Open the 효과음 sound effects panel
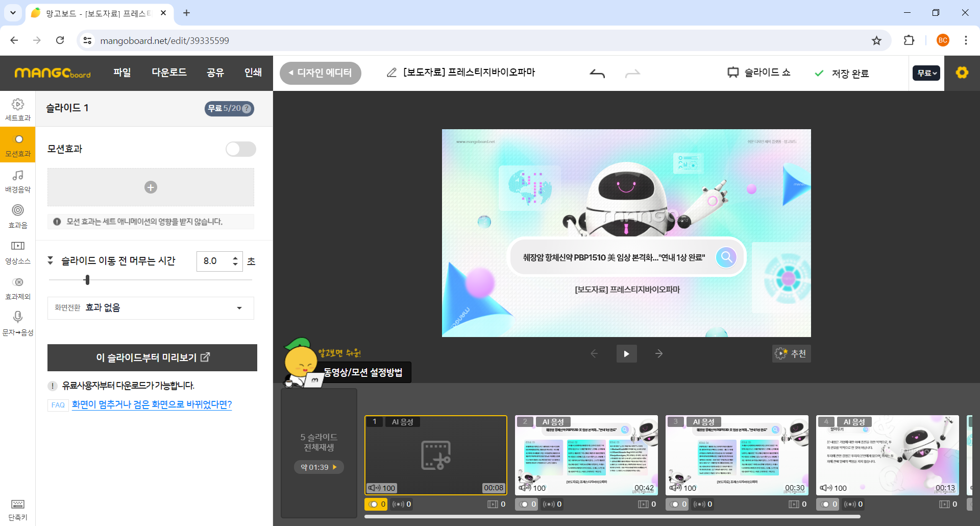Screen dimensions: 980x526 click(18, 217)
